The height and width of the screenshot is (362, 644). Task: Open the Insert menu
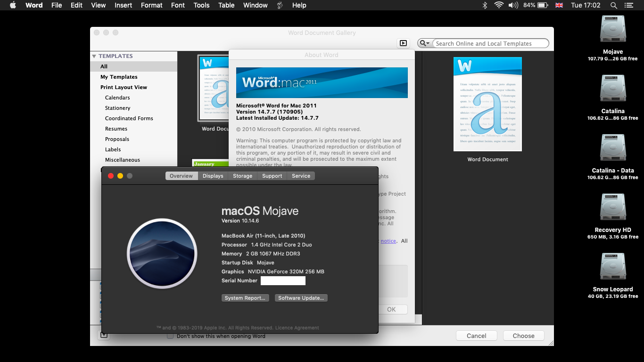click(123, 5)
